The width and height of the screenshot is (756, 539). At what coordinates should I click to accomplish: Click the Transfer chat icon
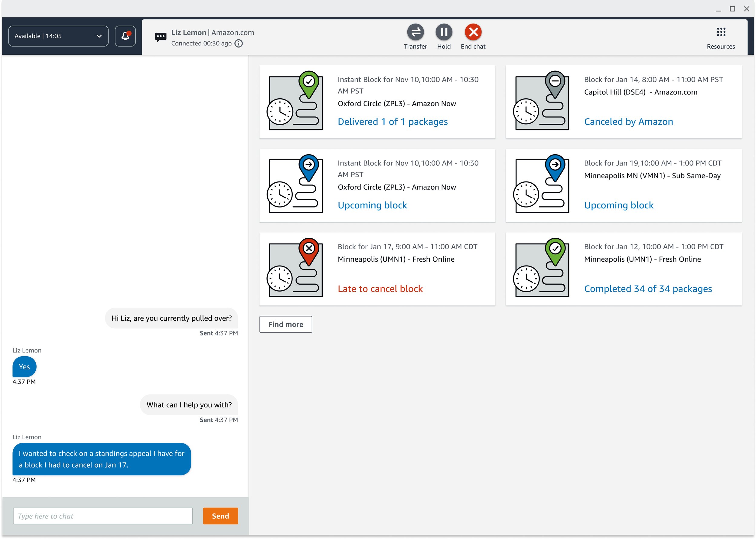point(415,32)
